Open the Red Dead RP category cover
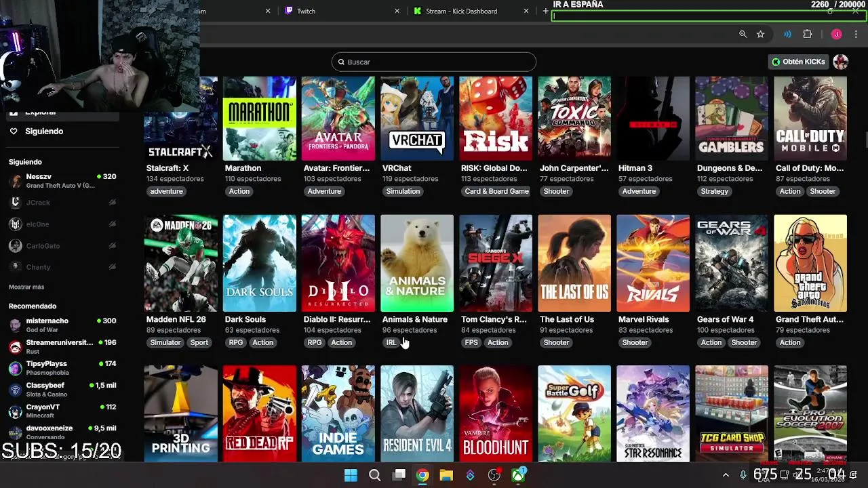 (260, 413)
